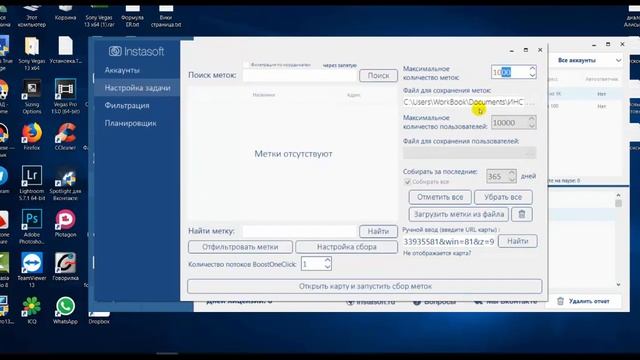This screenshot has width=640, height=360.
Task: Select the Установка.7 desktop file icon
Action: click(65, 50)
